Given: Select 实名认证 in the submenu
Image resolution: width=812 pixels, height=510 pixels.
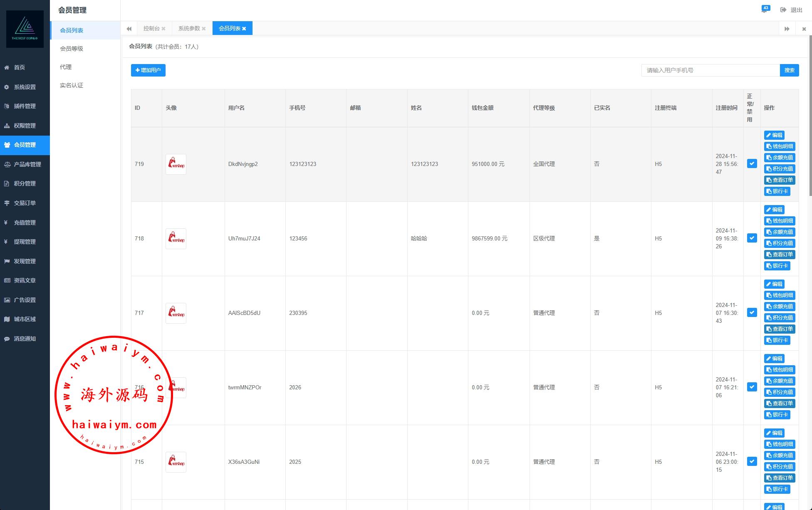Looking at the screenshot, I should (72, 85).
